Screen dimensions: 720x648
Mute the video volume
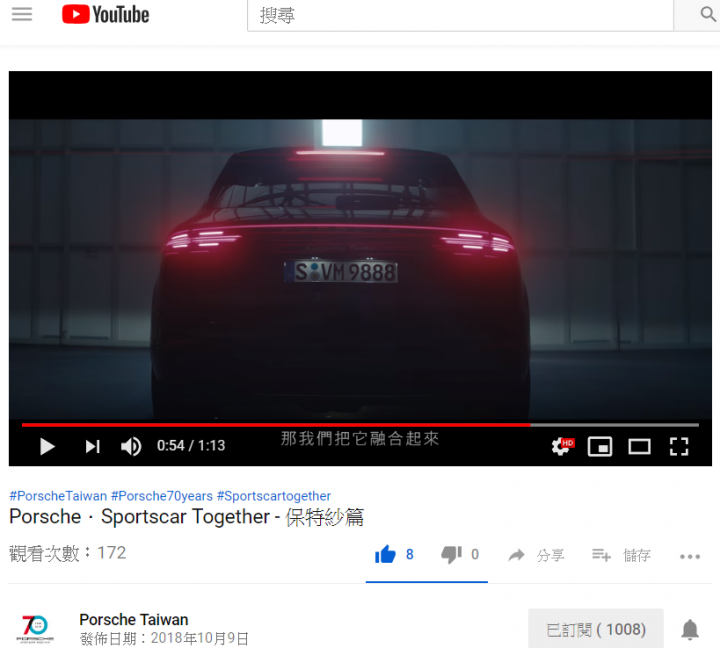[x=131, y=446]
